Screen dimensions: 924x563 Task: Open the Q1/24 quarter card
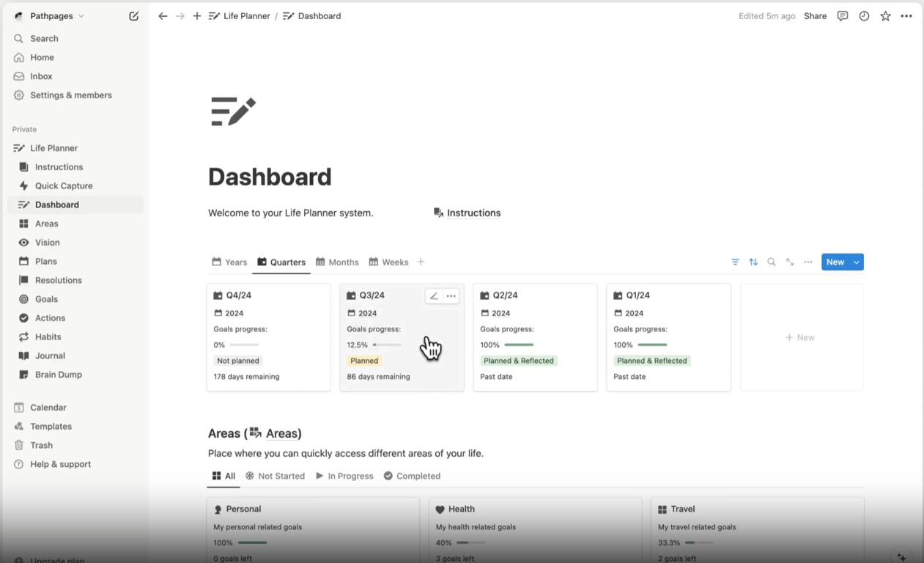[x=668, y=337]
